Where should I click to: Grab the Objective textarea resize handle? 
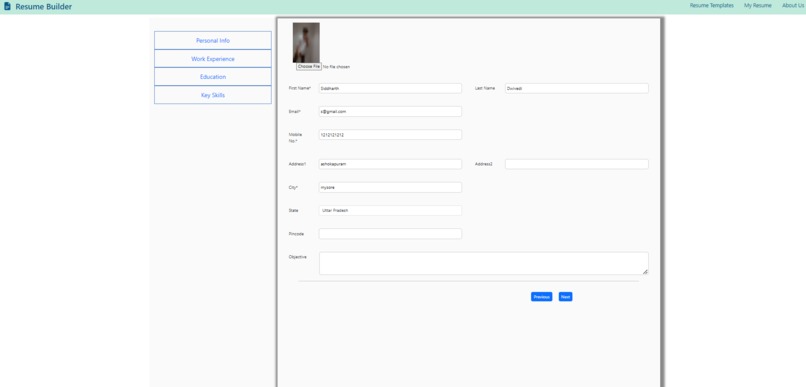(645, 271)
